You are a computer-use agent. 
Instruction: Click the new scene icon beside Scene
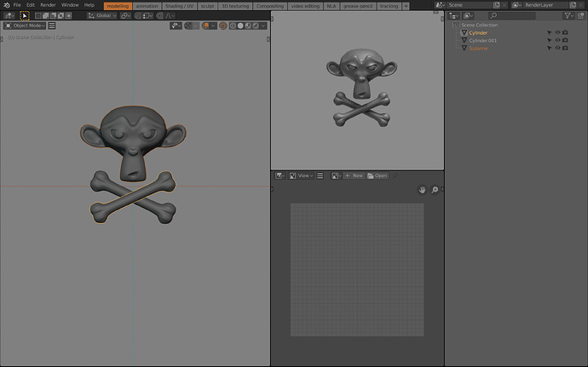[x=497, y=5]
